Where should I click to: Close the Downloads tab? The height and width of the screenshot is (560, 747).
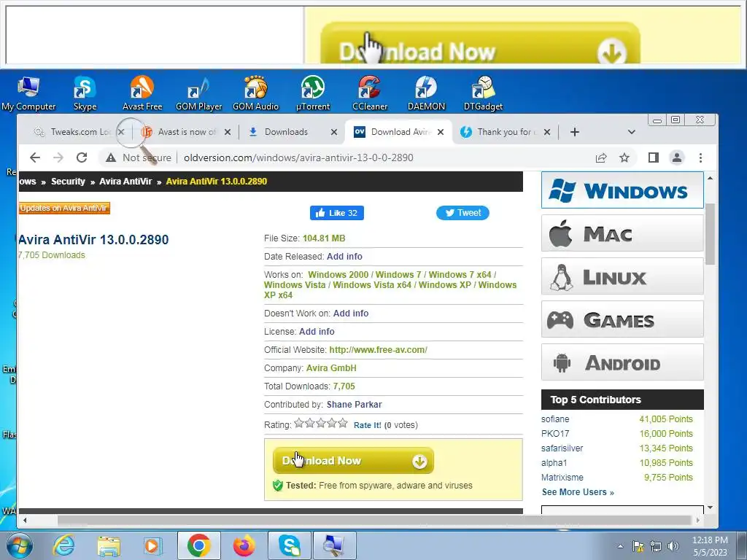click(334, 132)
